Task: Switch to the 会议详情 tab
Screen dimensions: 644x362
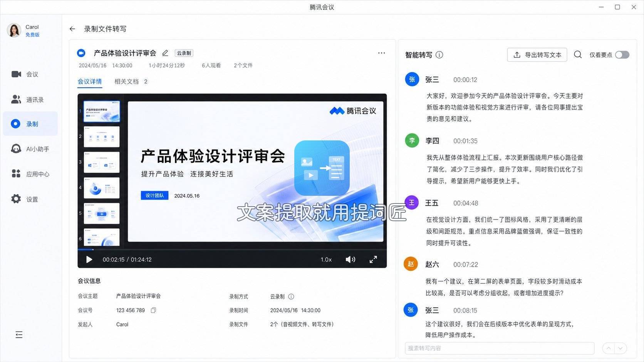Action: (x=90, y=82)
